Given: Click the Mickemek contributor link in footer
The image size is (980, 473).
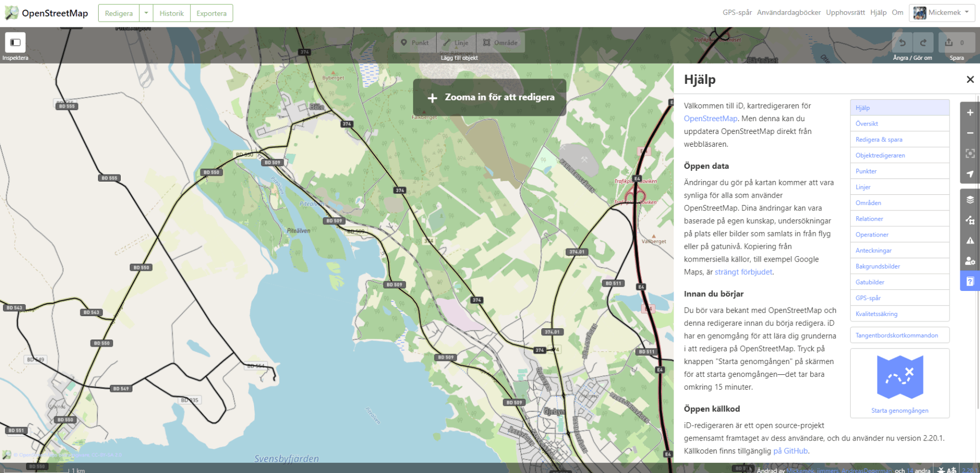Looking at the screenshot, I should tap(800, 470).
